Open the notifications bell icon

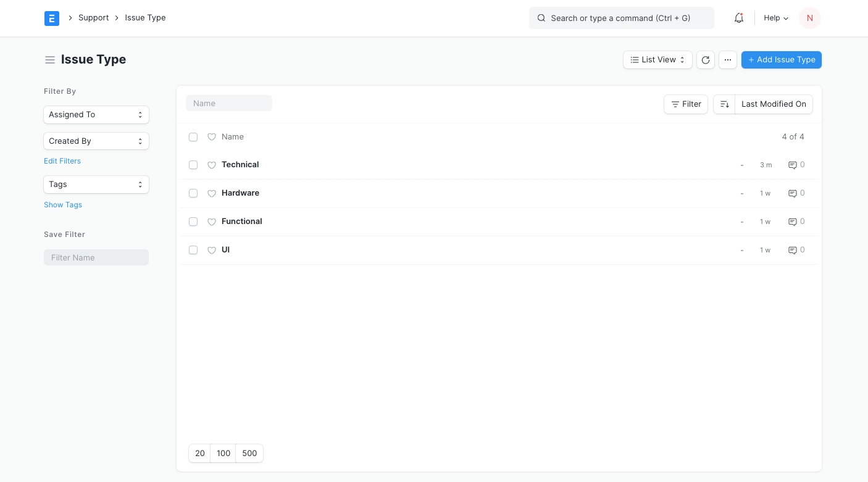coord(738,19)
